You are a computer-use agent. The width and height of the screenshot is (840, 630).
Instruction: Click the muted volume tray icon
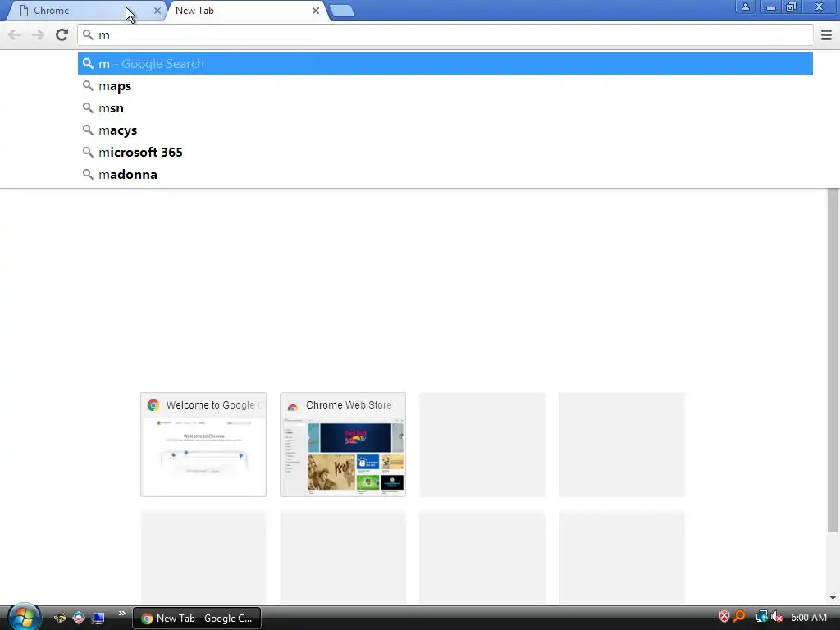(777, 617)
